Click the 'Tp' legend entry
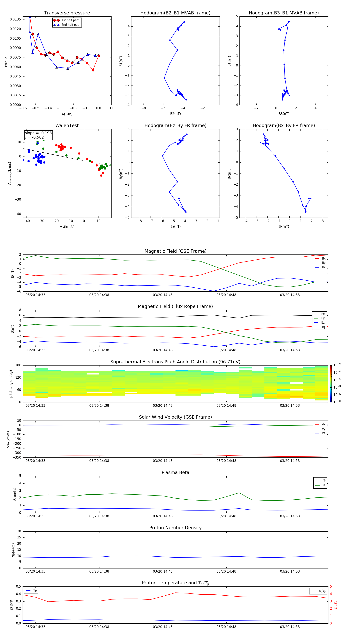The image size is (351, 644). [x=31, y=591]
